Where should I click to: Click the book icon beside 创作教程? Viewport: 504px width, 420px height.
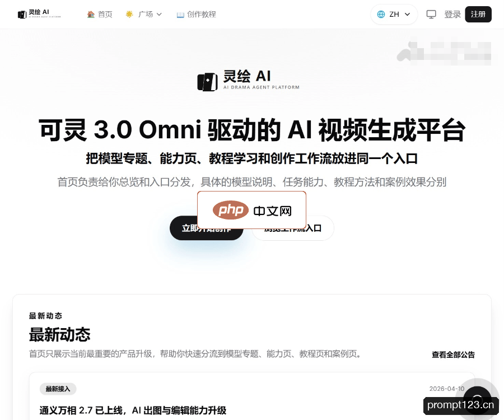[x=180, y=15]
